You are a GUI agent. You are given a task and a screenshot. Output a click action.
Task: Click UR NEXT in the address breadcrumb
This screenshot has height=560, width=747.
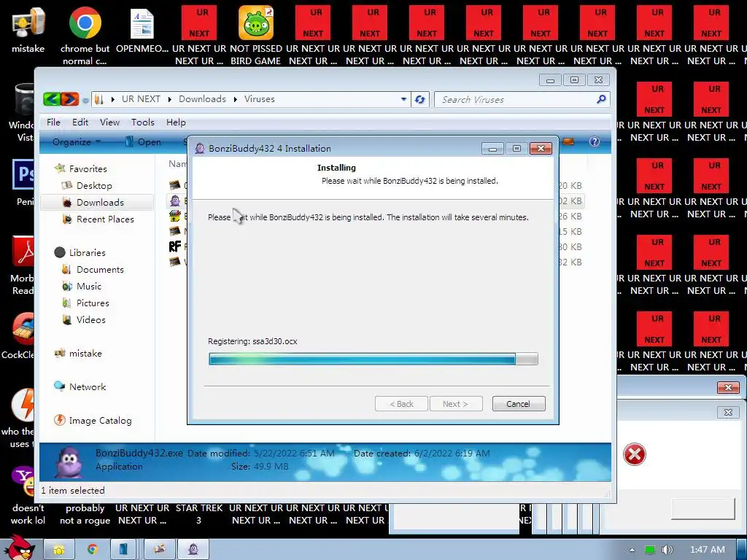pos(141,99)
